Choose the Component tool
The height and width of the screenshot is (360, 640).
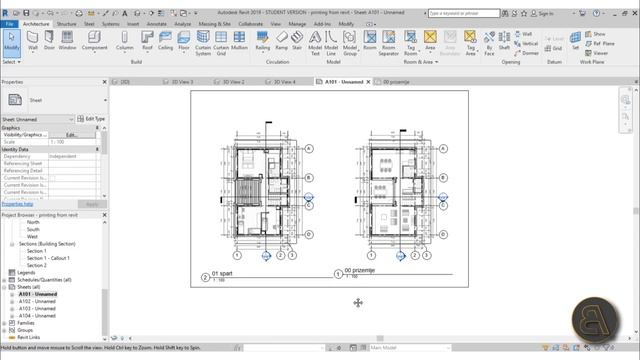tap(94, 41)
